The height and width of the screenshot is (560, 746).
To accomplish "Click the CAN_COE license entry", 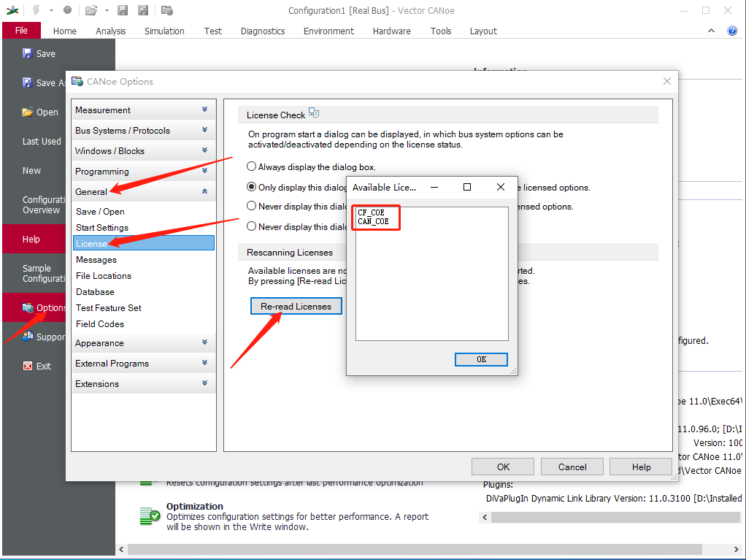I will pos(373,221).
